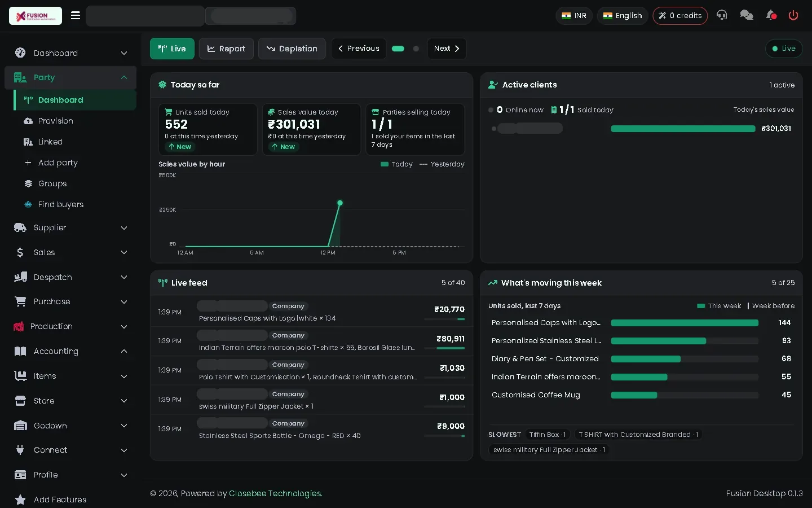Select the first active page indicator dot
The height and width of the screenshot is (508, 812).
coord(398,49)
